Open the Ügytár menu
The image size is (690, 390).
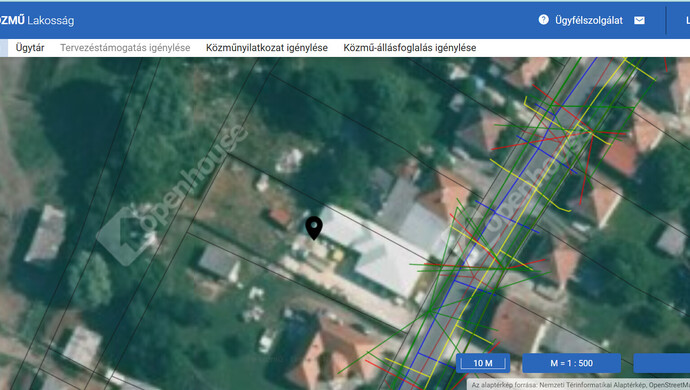coord(30,48)
